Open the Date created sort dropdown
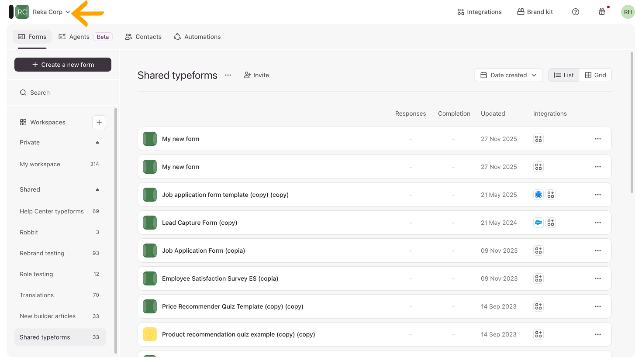 [508, 75]
